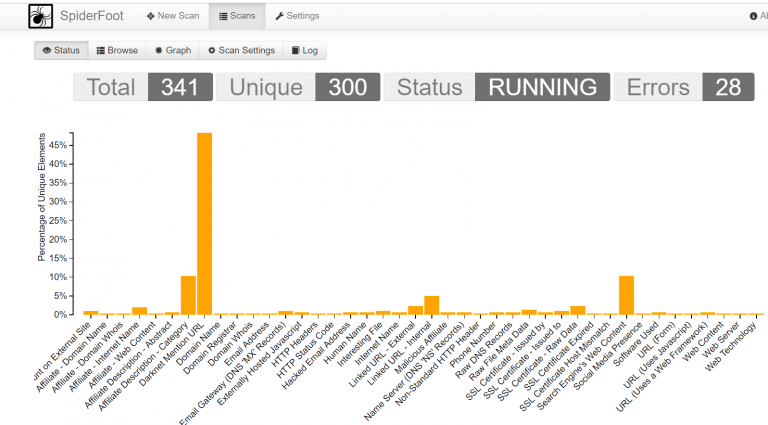Click the Affiliate - Internet Name bar

point(140,311)
